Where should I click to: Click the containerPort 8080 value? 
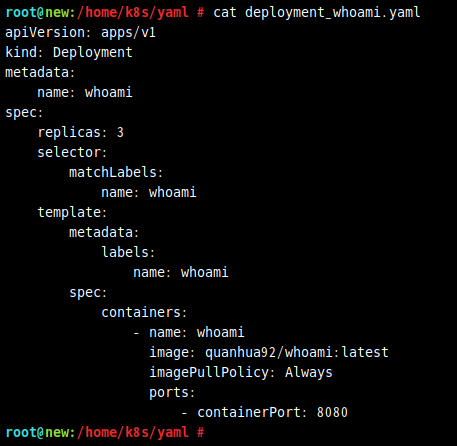coord(332,412)
